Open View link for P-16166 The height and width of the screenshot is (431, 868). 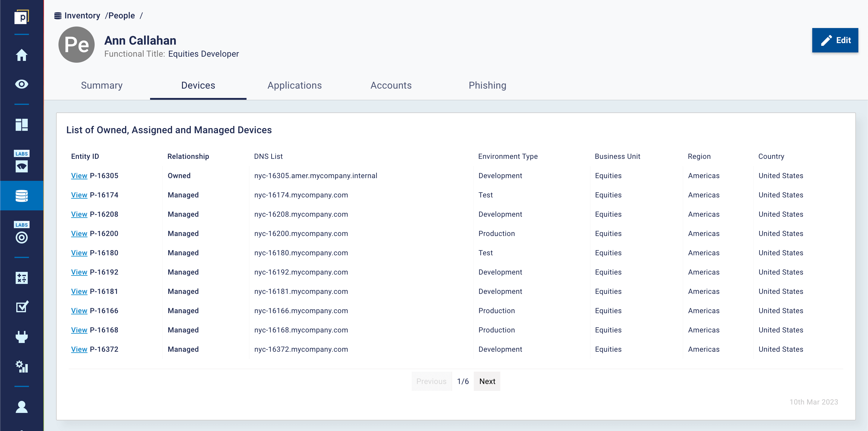tap(79, 311)
